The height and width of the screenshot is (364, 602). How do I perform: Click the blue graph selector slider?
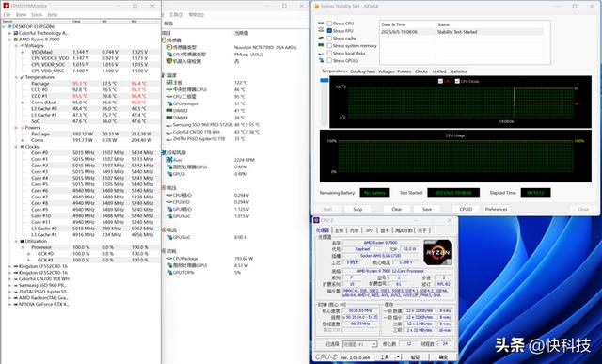[325, 80]
